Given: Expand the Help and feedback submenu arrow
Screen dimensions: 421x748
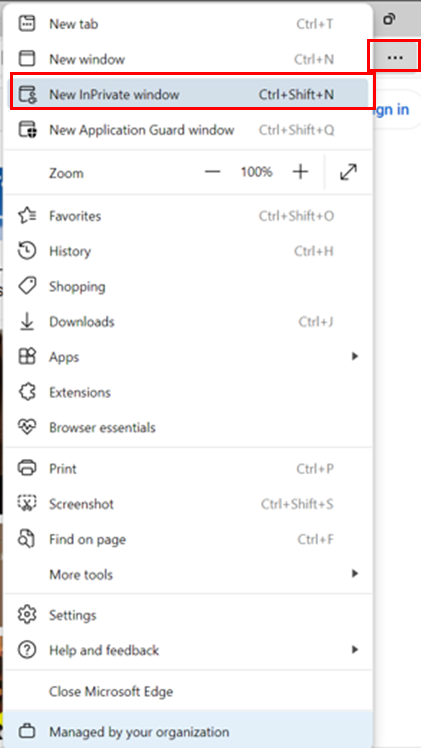Looking at the screenshot, I should (x=354, y=649).
